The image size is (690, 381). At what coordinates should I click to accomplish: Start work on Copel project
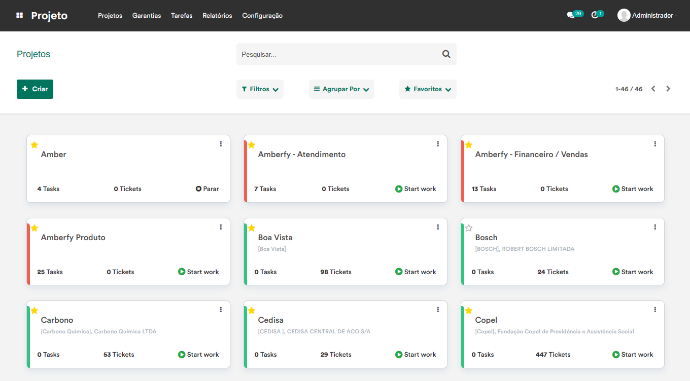[632, 355]
